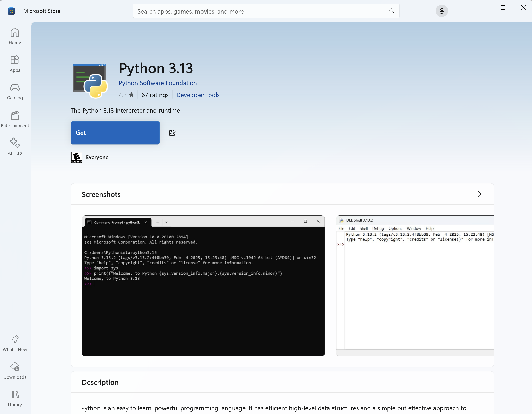Open the account profile menu
The image size is (532, 414).
(x=442, y=11)
